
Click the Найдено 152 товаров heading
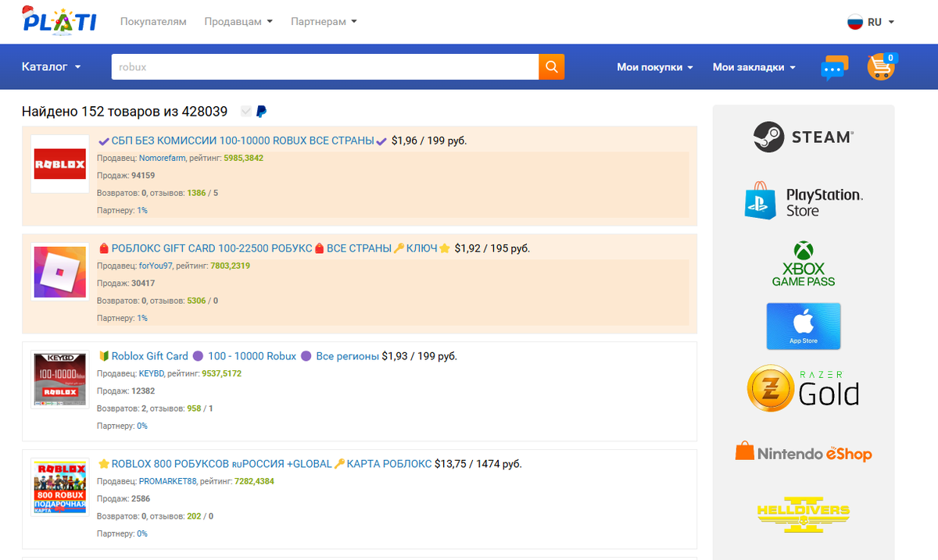tap(125, 112)
